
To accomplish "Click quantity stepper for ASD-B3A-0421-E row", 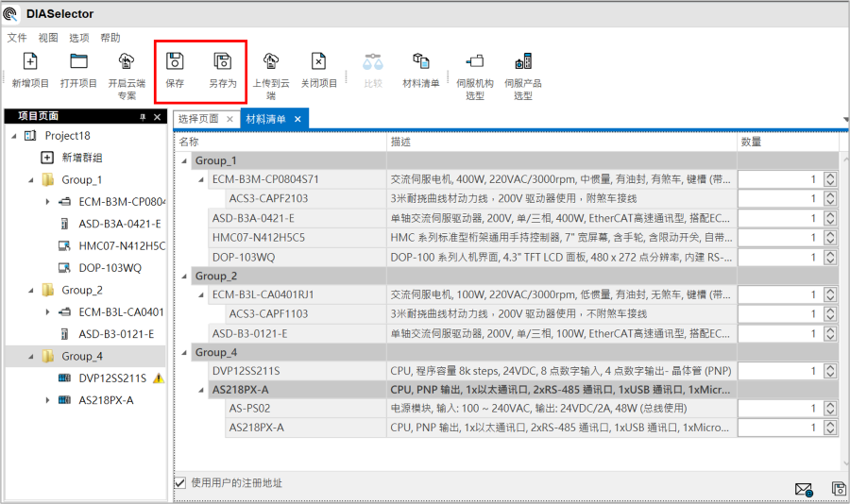I will coord(829,218).
